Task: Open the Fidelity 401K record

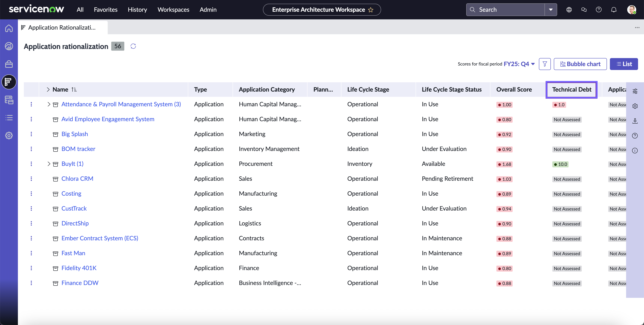Action: pyautogui.click(x=79, y=268)
